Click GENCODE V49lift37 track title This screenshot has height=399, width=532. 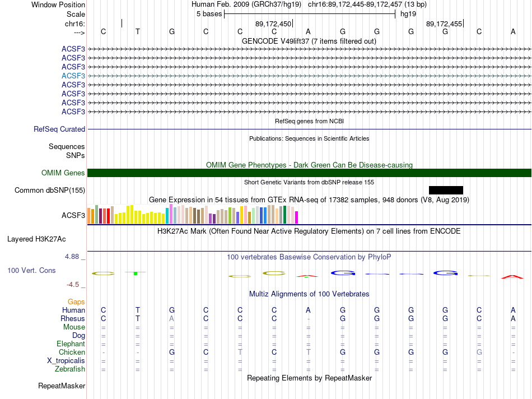pyautogui.click(x=309, y=41)
